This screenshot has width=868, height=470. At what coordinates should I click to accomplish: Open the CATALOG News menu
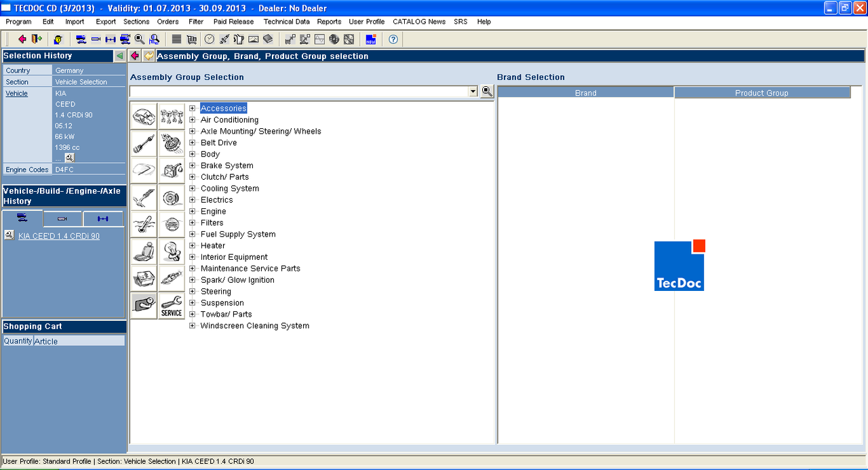pos(419,22)
